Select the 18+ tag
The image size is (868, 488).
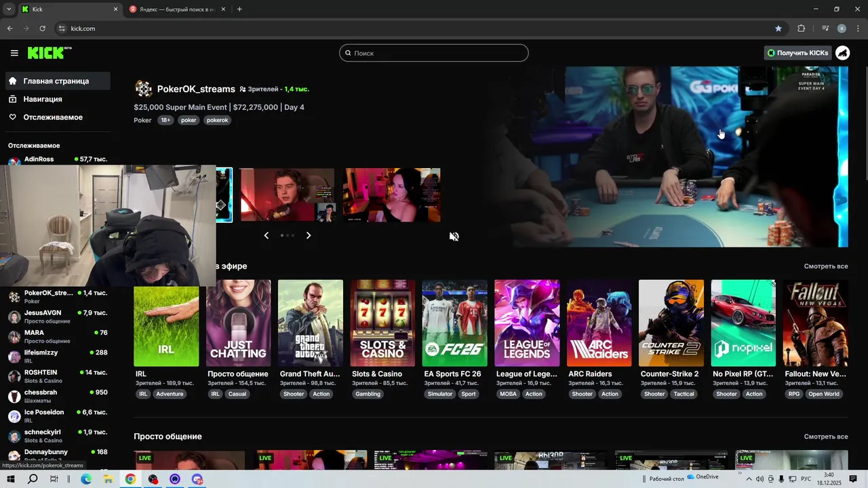(x=165, y=120)
